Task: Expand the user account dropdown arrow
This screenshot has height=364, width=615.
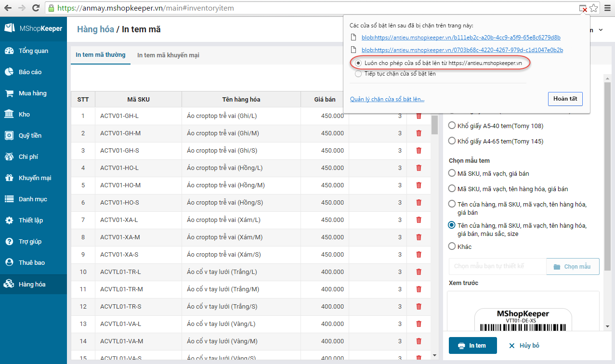Action: pos(601,30)
